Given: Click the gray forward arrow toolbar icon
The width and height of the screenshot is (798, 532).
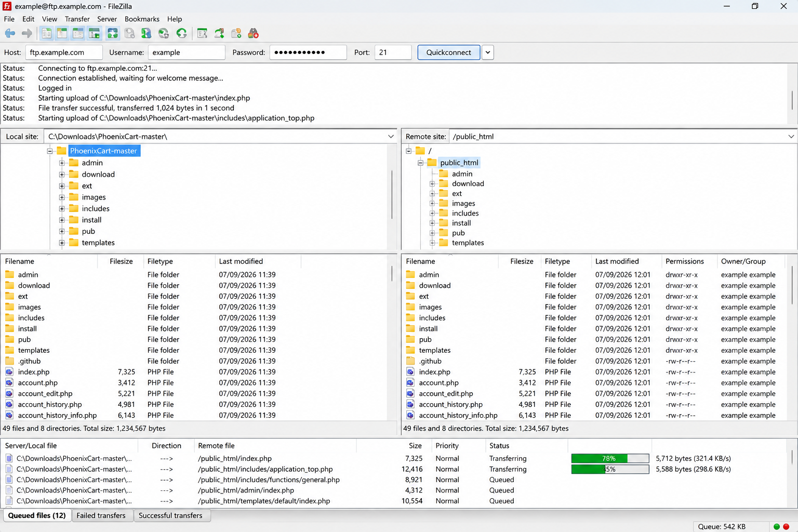Looking at the screenshot, I should 27,34.
